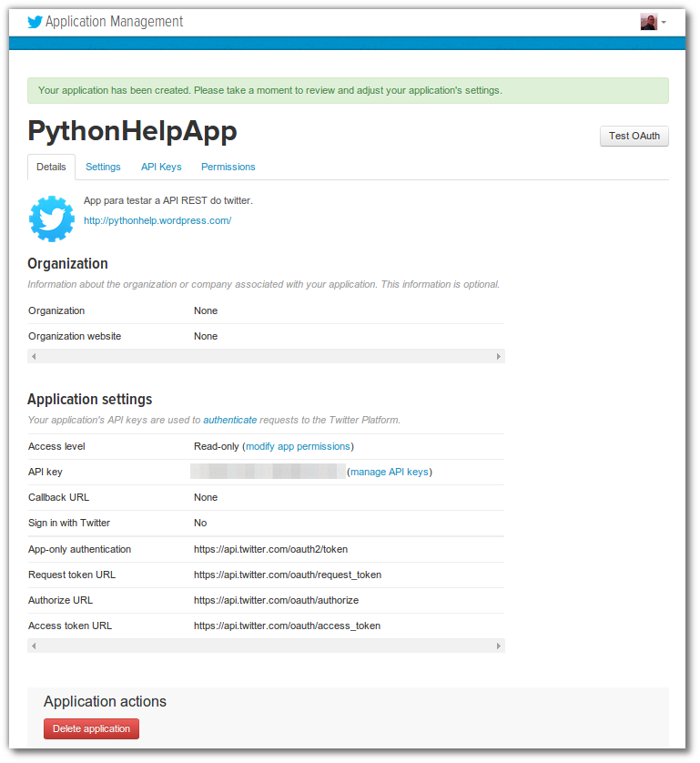Click the Application settings heading
Screen dimensions: 700x763
[x=90, y=399]
